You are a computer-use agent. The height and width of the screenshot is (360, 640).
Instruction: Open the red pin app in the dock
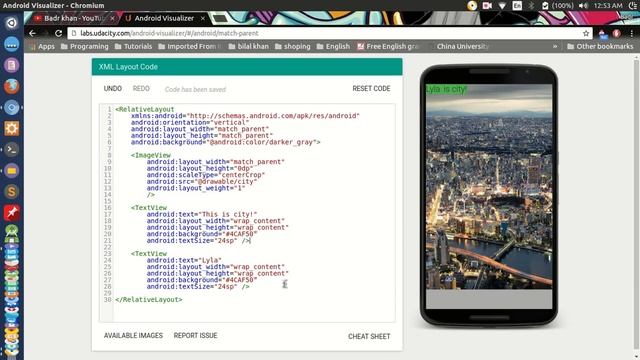point(11,213)
